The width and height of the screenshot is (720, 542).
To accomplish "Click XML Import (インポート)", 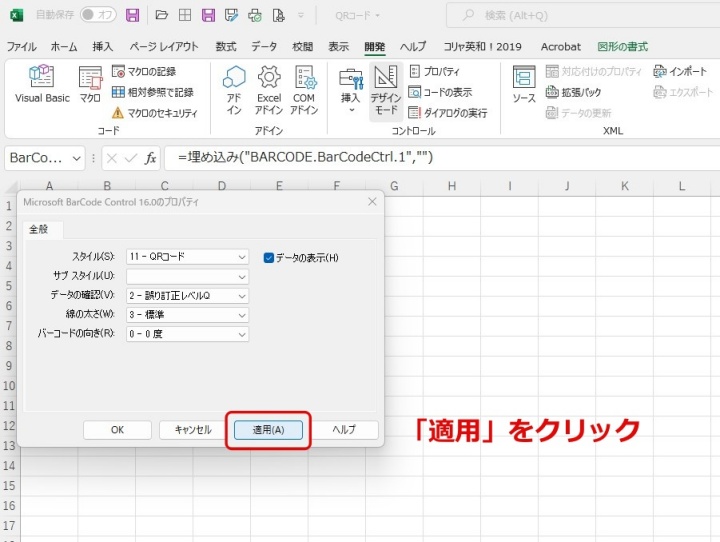I will click(x=680, y=72).
